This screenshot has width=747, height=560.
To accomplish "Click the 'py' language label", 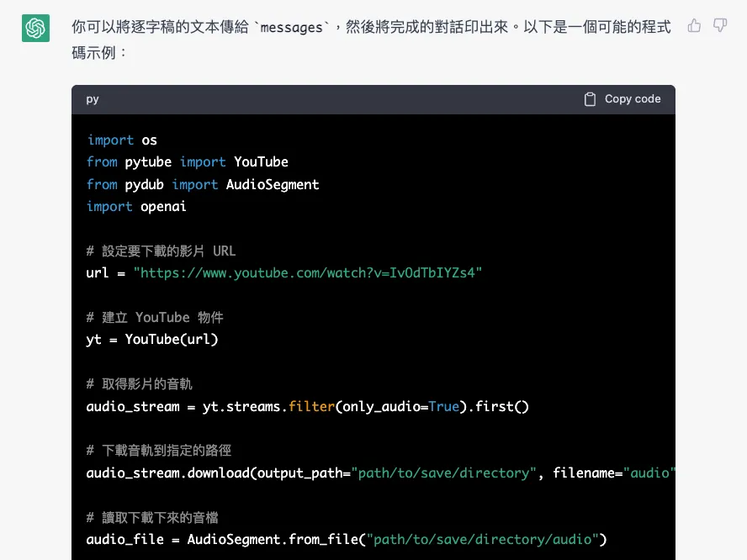I will click(93, 99).
